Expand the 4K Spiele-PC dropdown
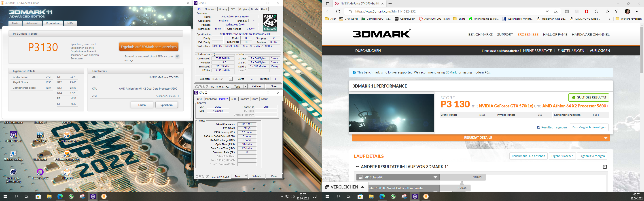Image resolution: width=644 pixels, height=201 pixels. click(435, 177)
